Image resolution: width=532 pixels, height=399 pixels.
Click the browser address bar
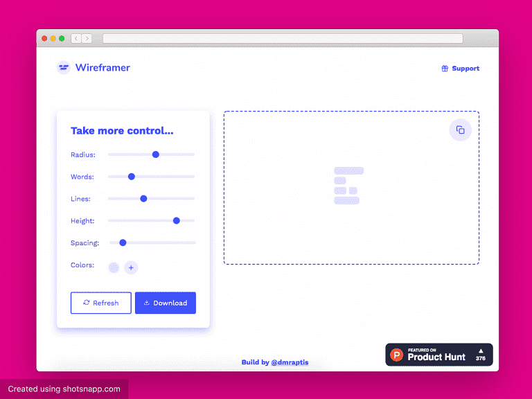(283, 39)
